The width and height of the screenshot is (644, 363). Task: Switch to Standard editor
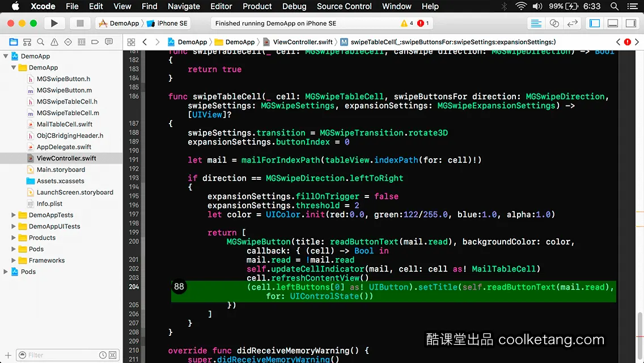536,23
